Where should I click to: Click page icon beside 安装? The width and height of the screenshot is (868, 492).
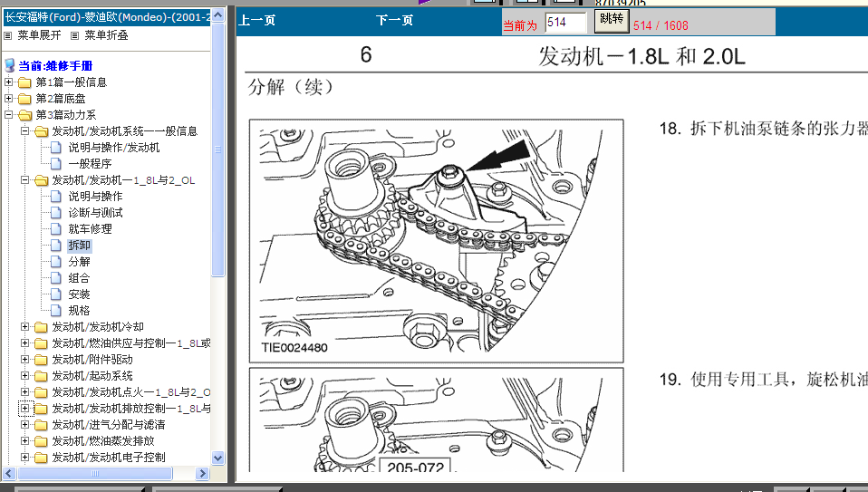click(x=56, y=294)
